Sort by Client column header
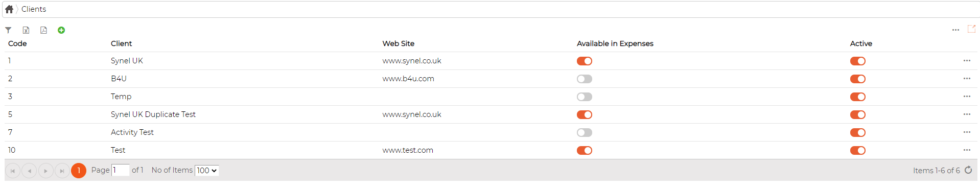 point(121,43)
